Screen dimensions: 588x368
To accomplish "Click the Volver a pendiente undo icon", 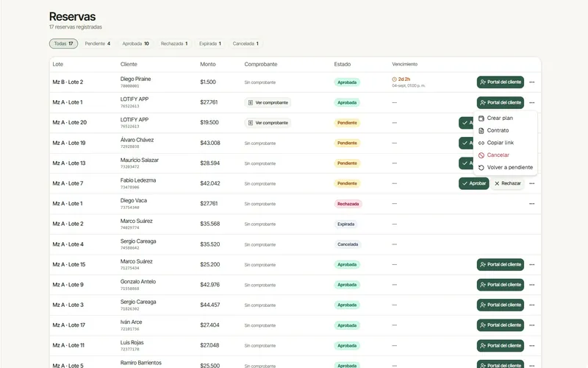I will [x=481, y=168].
